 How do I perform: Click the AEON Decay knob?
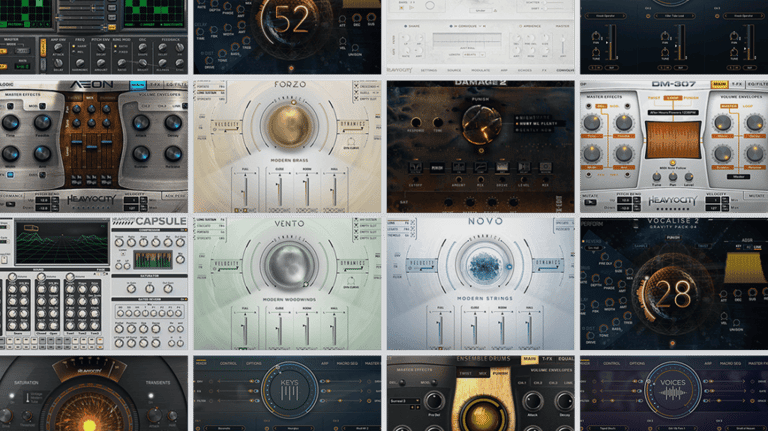pyautogui.click(x=172, y=122)
